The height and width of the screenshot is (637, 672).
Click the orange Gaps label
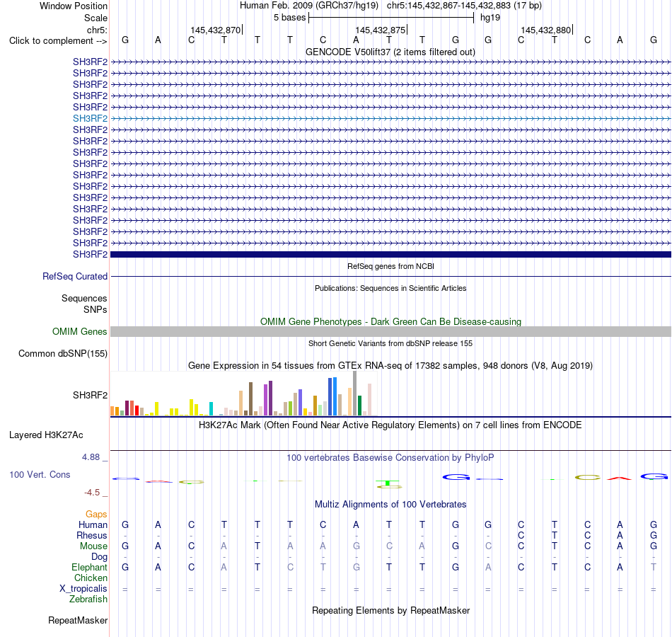[x=96, y=514]
